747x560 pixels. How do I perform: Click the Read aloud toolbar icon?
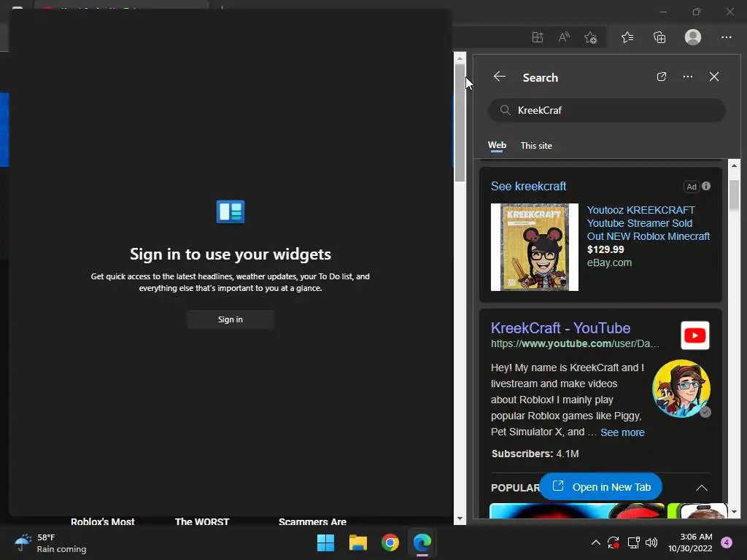point(564,37)
